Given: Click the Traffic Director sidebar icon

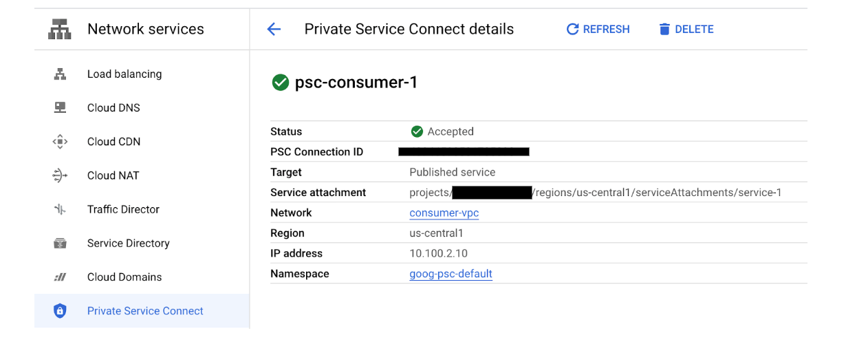Looking at the screenshot, I should 60,209.
